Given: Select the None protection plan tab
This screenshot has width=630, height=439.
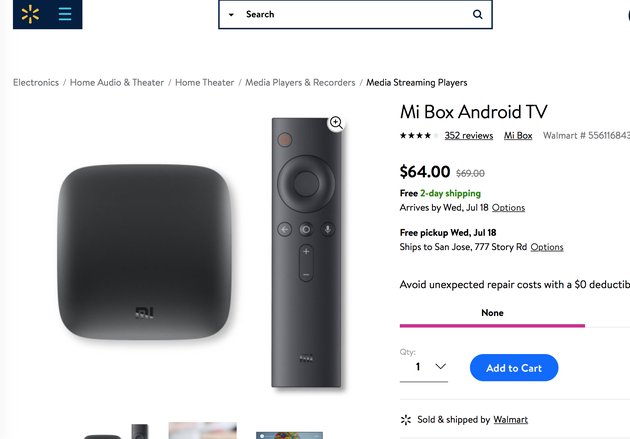Looking at the screenshot, I should [x=492, y=313].
